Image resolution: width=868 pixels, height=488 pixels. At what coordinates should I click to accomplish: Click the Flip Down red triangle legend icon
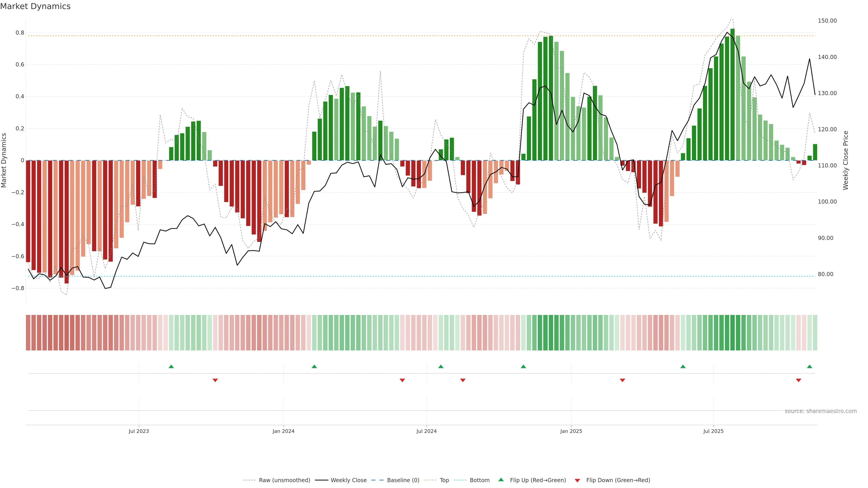tap(577, 481)
